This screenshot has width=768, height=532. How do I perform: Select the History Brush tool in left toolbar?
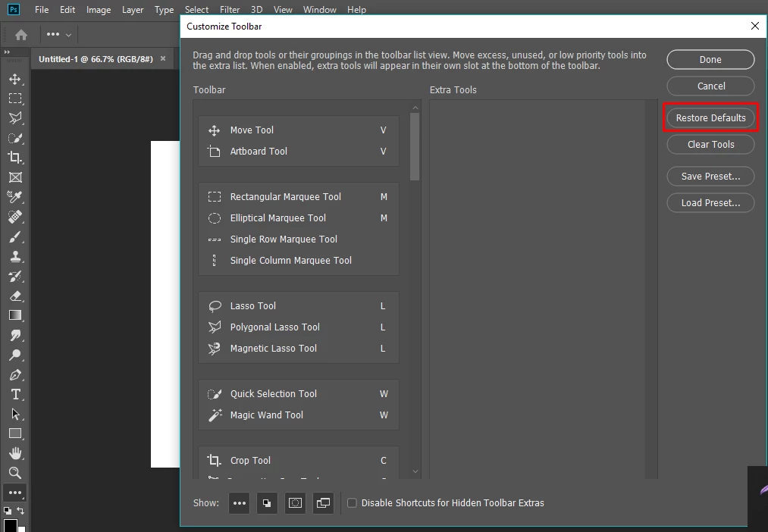coord(15,276)
